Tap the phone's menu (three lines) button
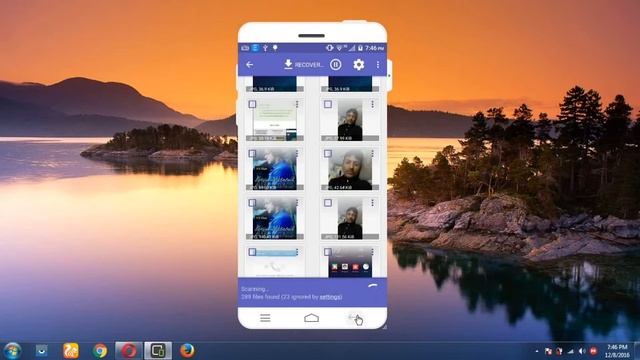This screenshot has width=640, height=360. [x=265, y=318]
